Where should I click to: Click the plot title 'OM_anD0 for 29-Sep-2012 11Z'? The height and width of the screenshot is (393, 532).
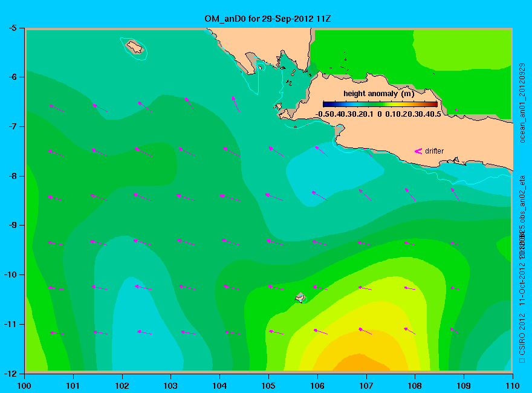point(267,19)
